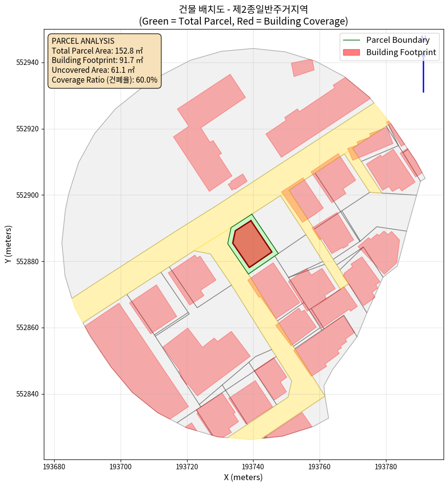Click the Uncovered Area 61.1 ㎡ text

91,70
